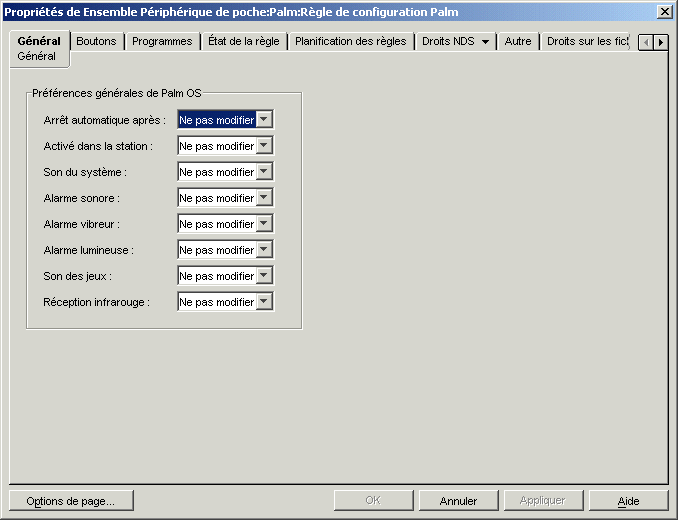Screen dimensions: 678x520
Task: Open Planification des règles tab
Action: (x=351, y=41)
